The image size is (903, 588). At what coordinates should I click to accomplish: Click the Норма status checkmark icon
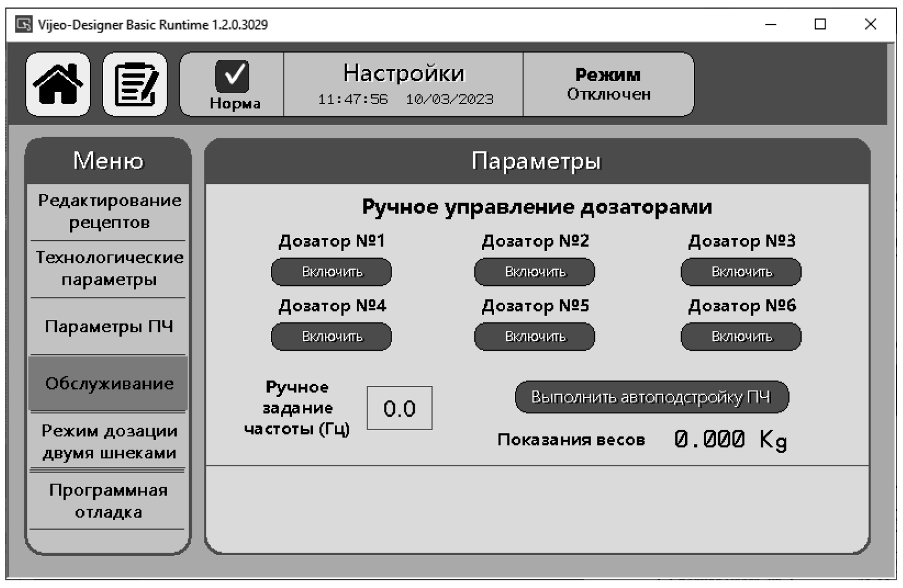(232, 76)
